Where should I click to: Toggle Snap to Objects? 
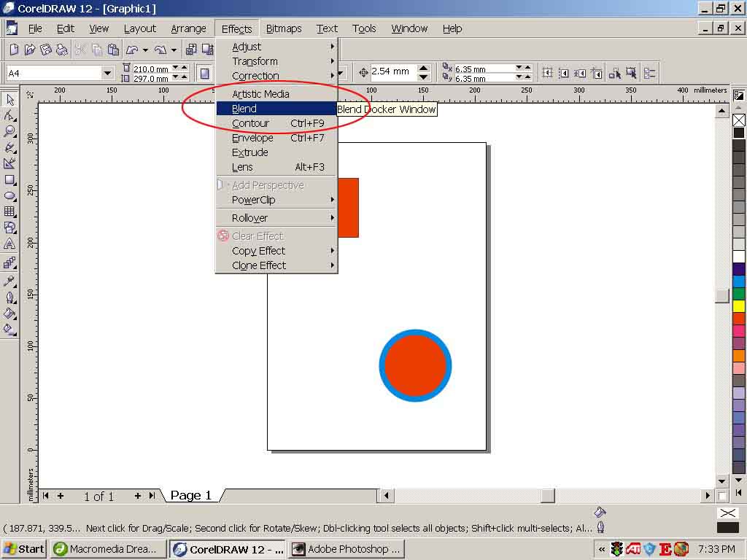pyautogui.click(x=580, y=73)
